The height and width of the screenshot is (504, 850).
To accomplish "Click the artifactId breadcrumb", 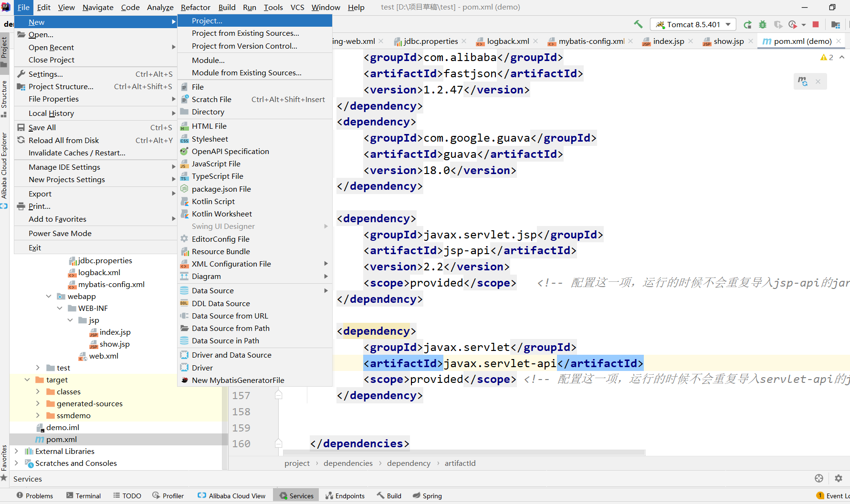I will point(460,463).
